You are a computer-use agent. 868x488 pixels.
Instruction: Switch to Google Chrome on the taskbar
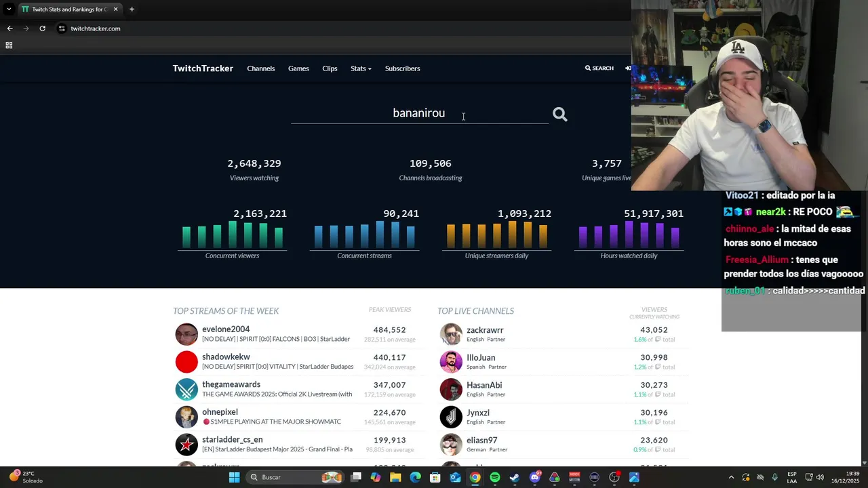point(475,477)
